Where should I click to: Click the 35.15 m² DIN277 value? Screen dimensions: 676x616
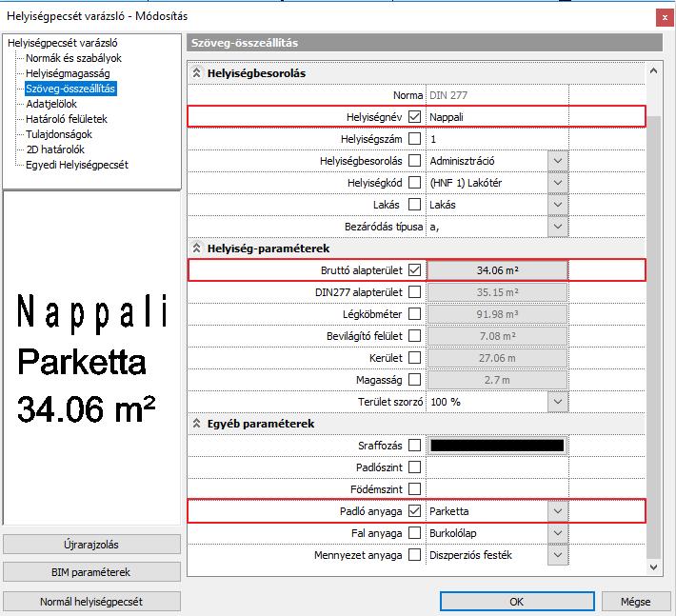(497, 292)
